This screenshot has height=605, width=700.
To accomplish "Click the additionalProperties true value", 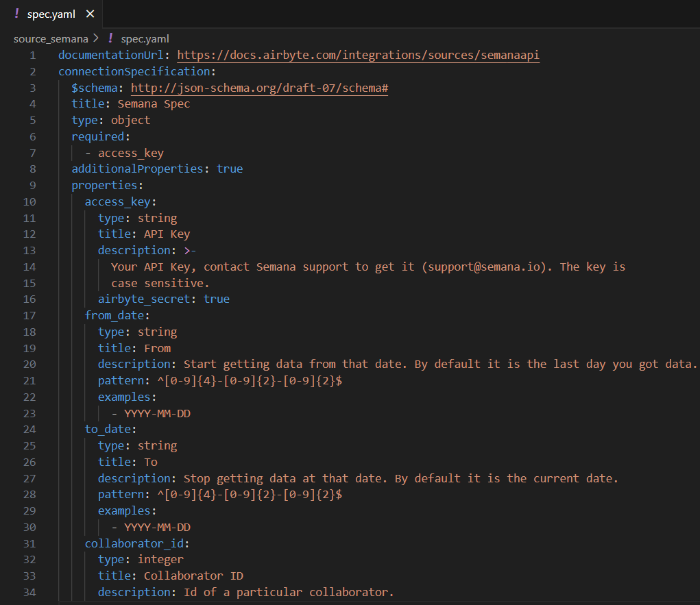I will 230,169.
